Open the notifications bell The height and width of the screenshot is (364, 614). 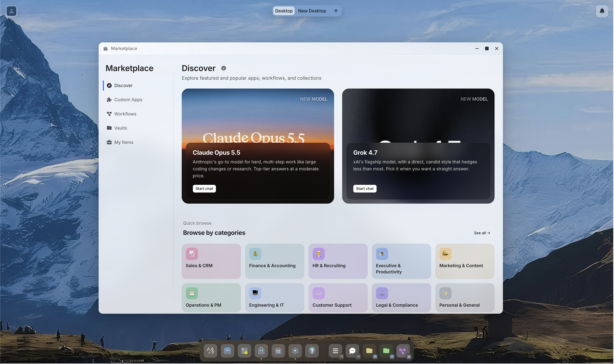click(602, 11)
